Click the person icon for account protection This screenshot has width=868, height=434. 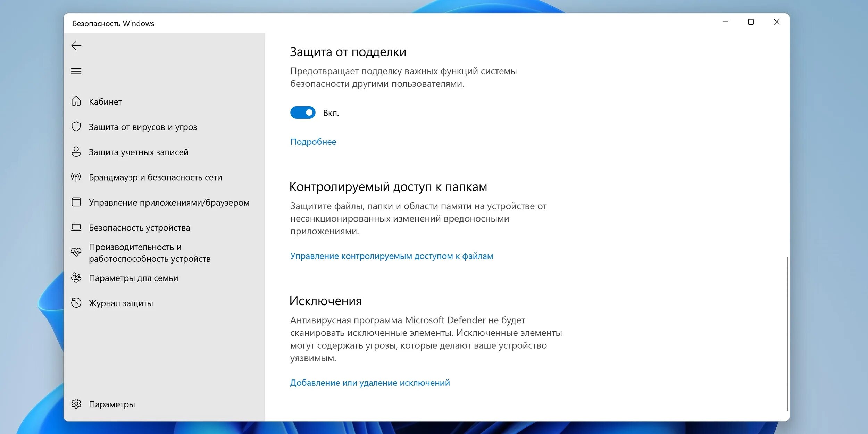76,152
